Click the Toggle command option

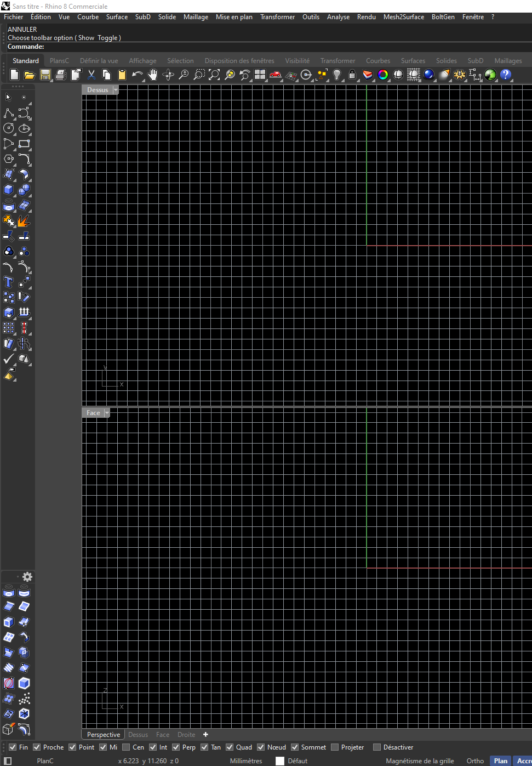pos(107,38)
